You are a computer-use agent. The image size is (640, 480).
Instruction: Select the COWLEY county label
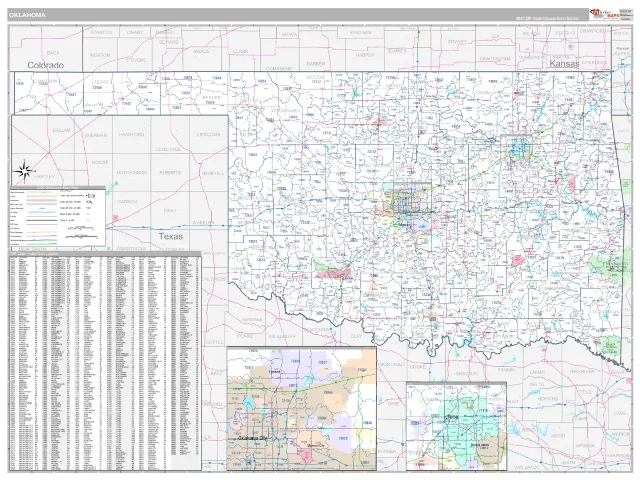457,42
